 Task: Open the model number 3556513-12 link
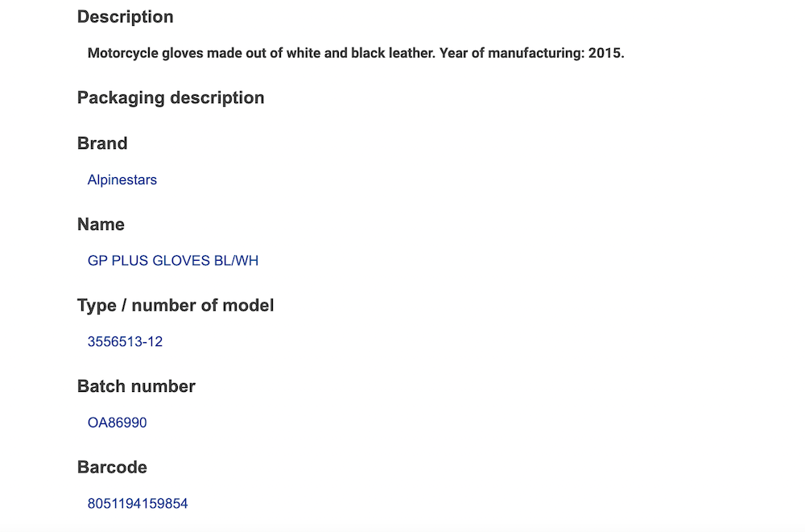tap(125, 342)
